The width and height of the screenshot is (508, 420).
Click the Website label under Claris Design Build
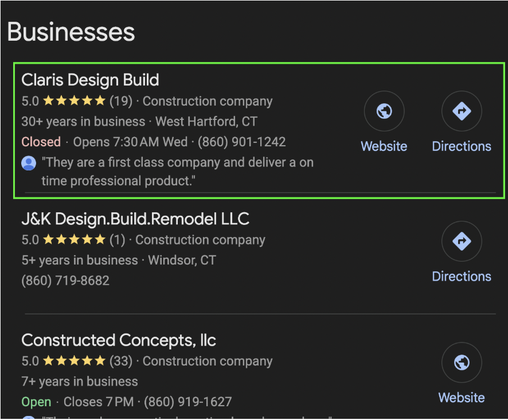click(384, 146)
